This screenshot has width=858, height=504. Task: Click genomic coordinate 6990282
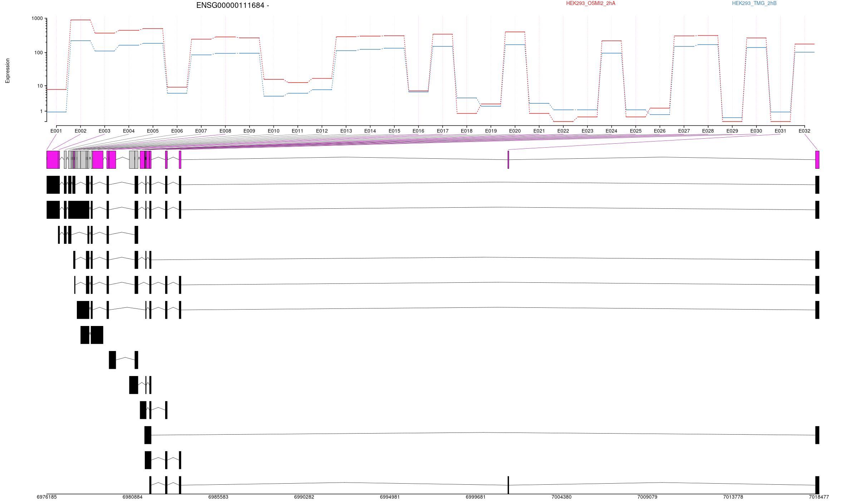[304, 497]
